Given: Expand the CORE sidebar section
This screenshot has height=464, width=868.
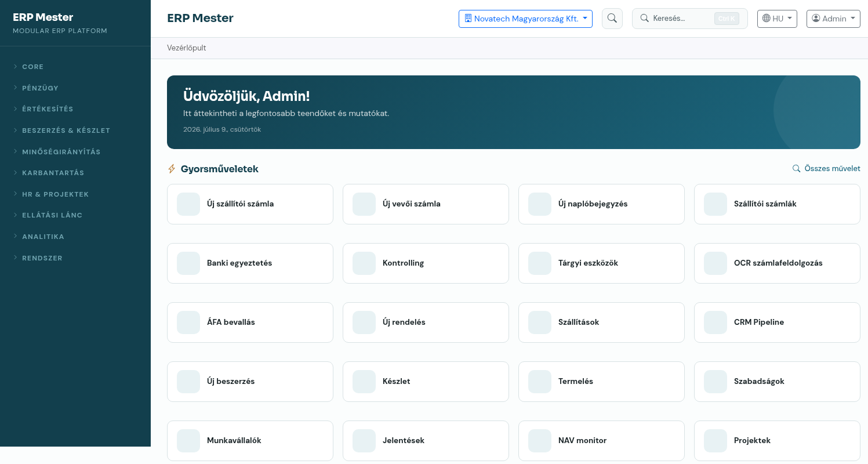Looking at the screenshot, I should tap(75, 67).
